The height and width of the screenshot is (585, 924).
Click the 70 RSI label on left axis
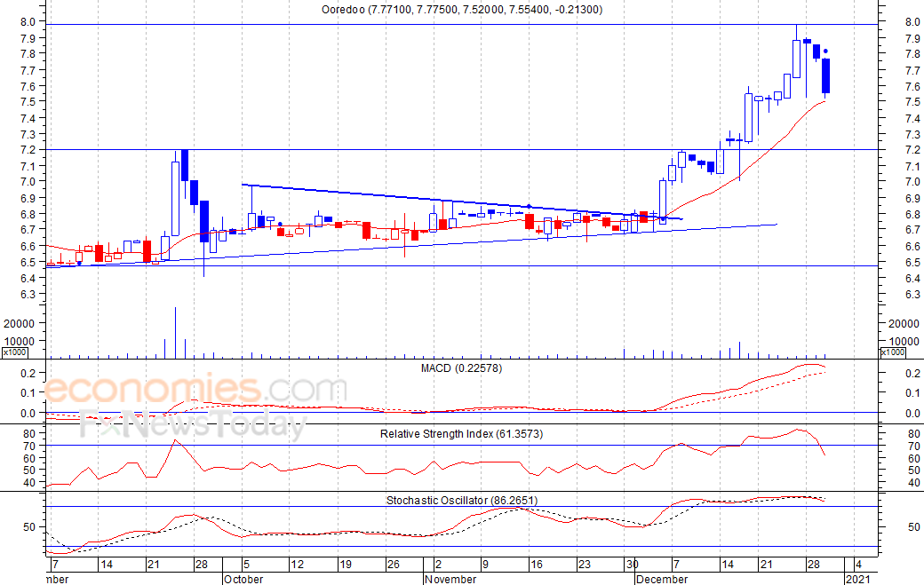(x=30, y=447)
